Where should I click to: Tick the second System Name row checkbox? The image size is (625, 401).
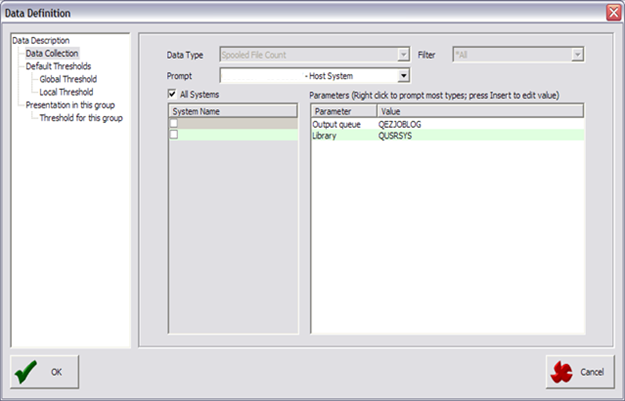coord(173,134)
